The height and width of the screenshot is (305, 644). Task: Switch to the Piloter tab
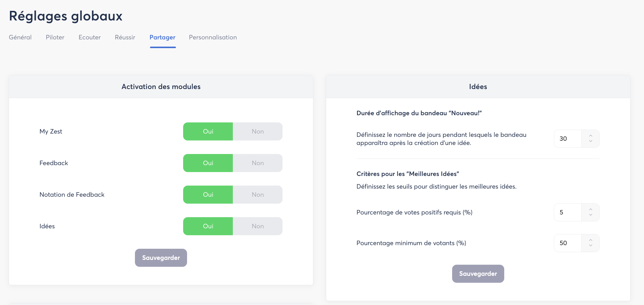coord(55,37)
